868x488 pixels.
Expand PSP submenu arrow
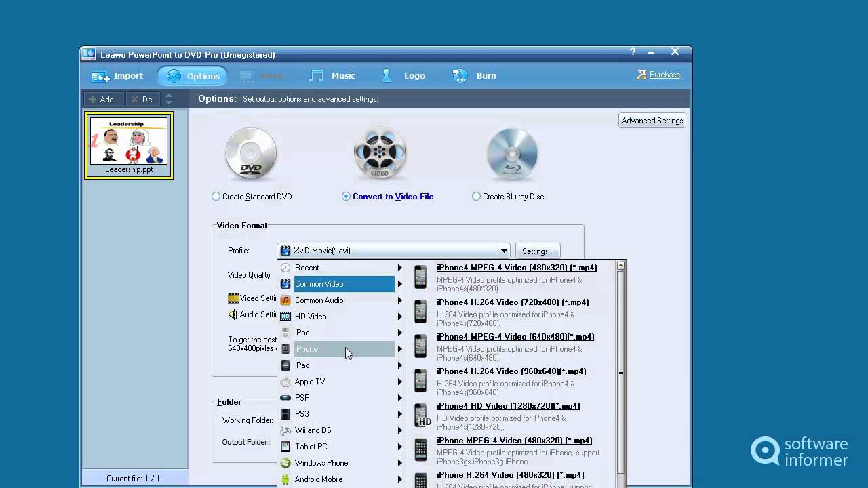click(x=400, y=398)
